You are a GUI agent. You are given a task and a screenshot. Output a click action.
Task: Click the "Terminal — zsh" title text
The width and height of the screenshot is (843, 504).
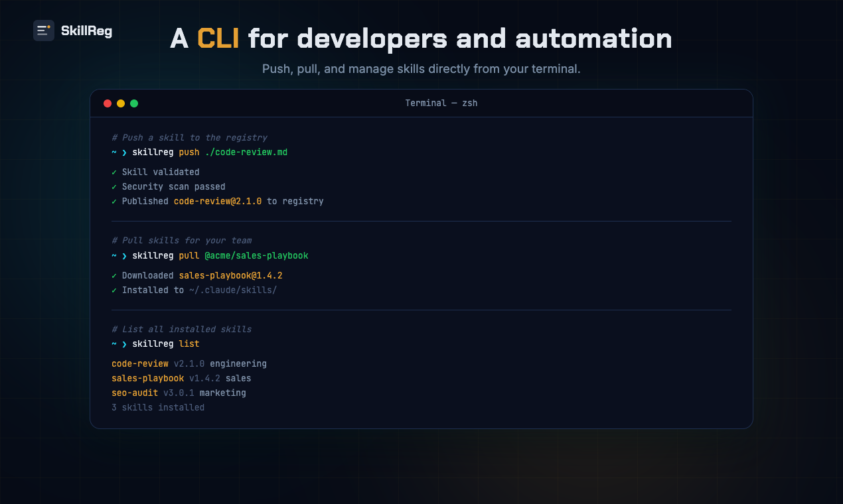441,103
